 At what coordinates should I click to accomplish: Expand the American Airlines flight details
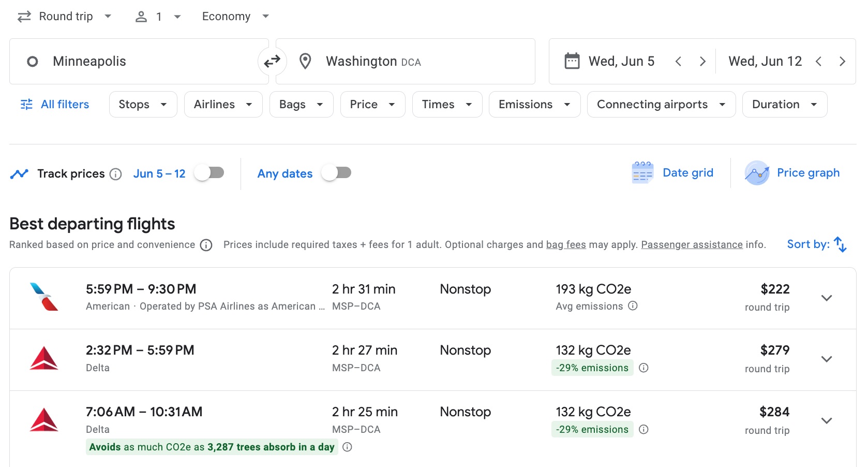pyautogui.click(x=826, y=298)
